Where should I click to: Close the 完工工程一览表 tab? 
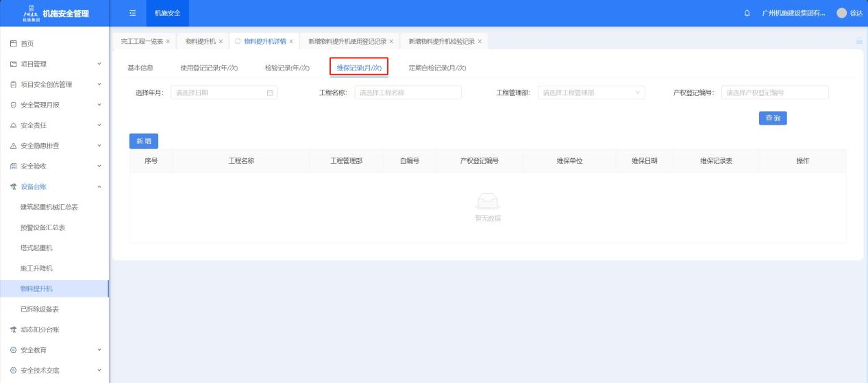tap(168, 41)
